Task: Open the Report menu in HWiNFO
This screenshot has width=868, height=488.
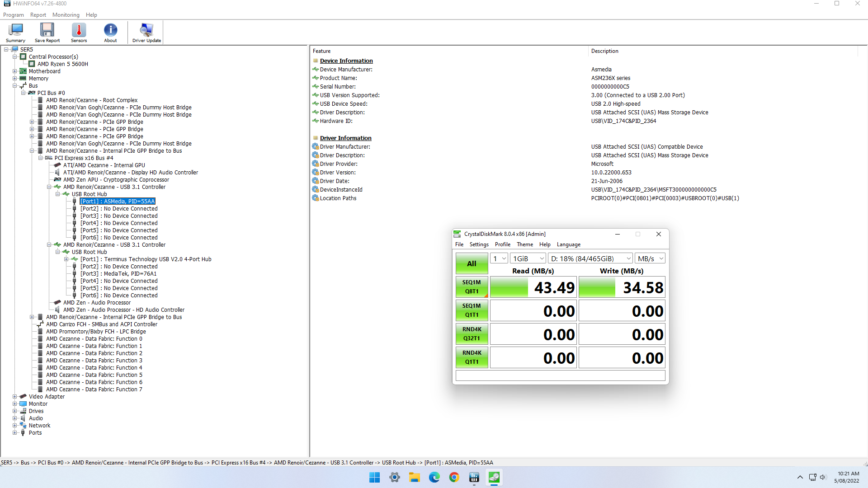Action: tap(38, 15)
